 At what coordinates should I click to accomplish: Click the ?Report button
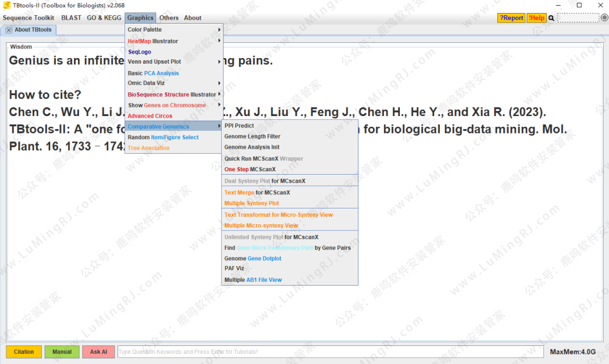(x=511, y=18)
